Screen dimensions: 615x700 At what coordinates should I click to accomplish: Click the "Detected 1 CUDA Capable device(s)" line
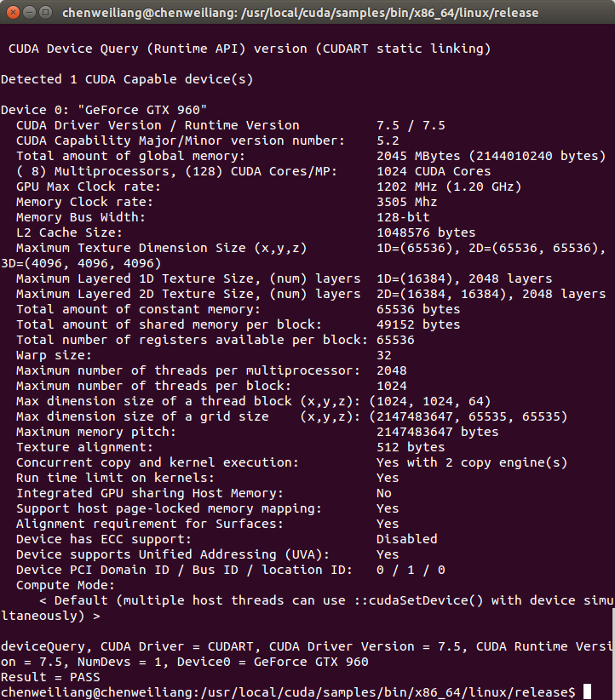click(127, 79)
